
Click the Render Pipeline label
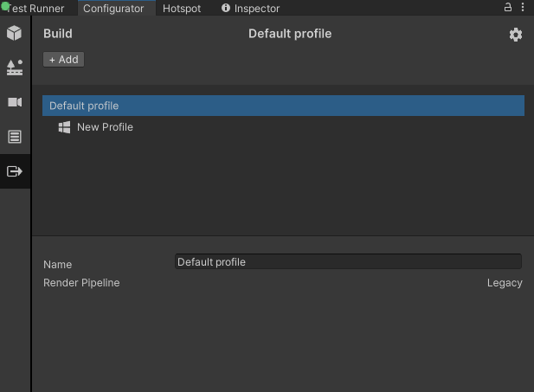click(81, 283)
